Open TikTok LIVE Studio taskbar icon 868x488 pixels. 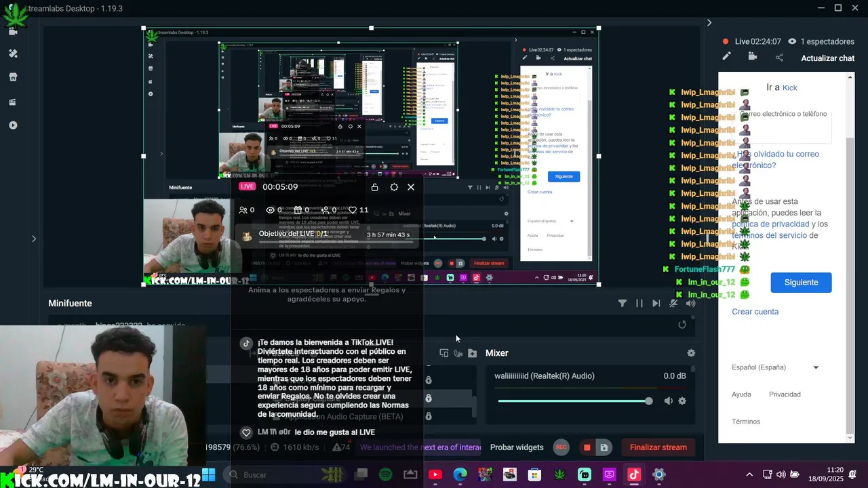point(634,474)
